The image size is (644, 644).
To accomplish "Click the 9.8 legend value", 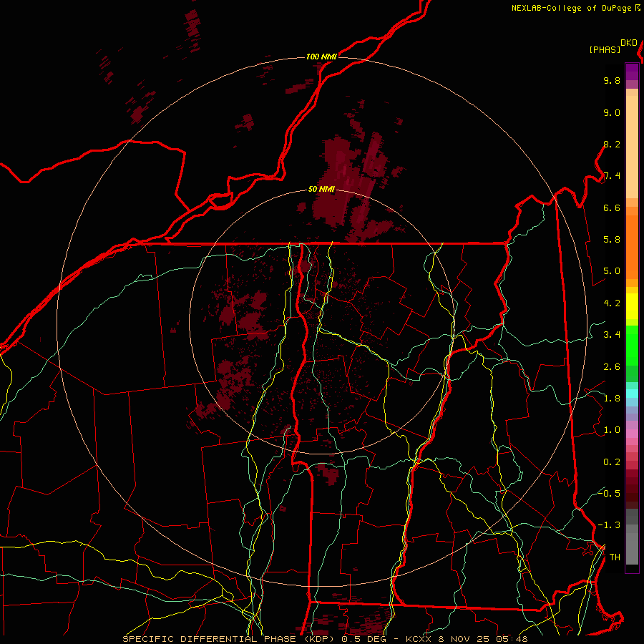I will 612,80.
